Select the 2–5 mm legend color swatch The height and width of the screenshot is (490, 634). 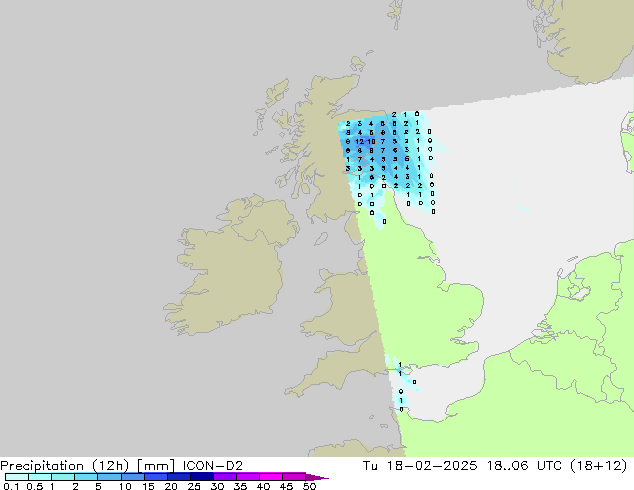[86, 477]
